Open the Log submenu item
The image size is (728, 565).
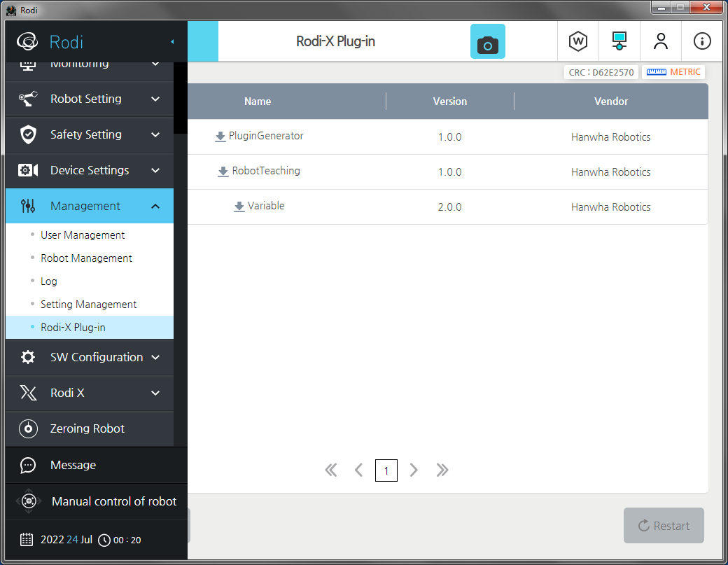(49, 281)
